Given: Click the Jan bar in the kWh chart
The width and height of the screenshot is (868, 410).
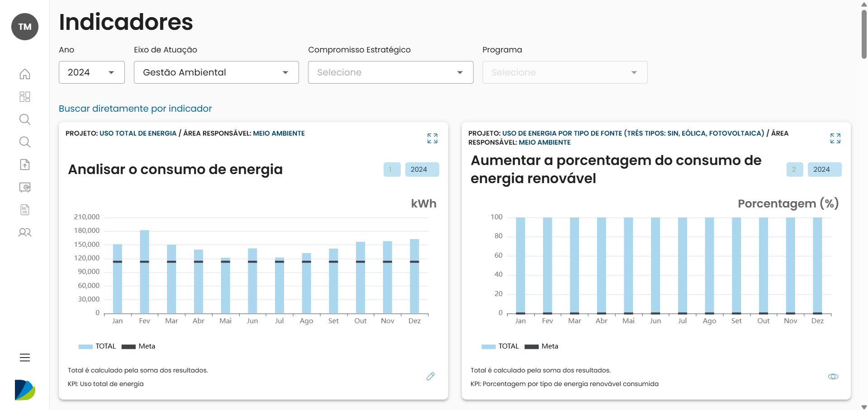Looking at the screenshot, I should 118,279.
